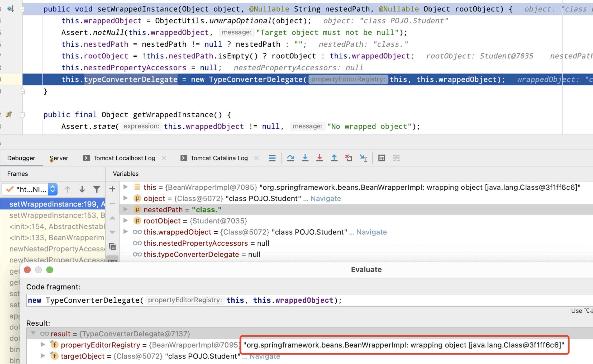The width and height of the screenshot is (593, 364).
Task: Expand the 'rootObject' variable node
Action: [125, 220]
